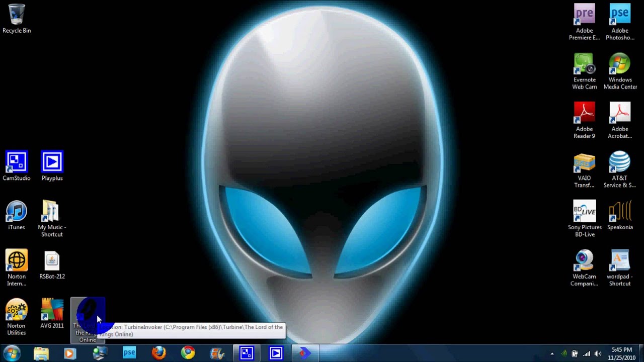Viewport: 644px width, 362px height.
Task: Select the Windows Media Center icon
Action: 620,71
